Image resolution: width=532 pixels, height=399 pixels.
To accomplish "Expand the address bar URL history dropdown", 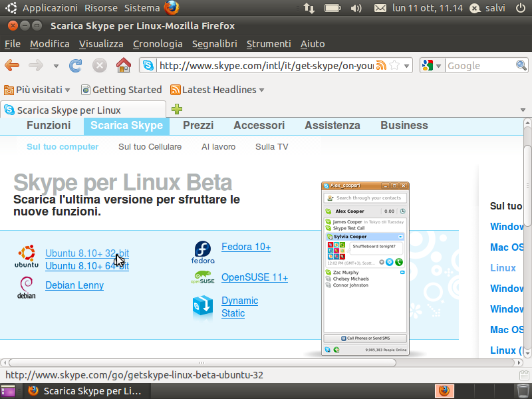I will click(x=406, y=65).
